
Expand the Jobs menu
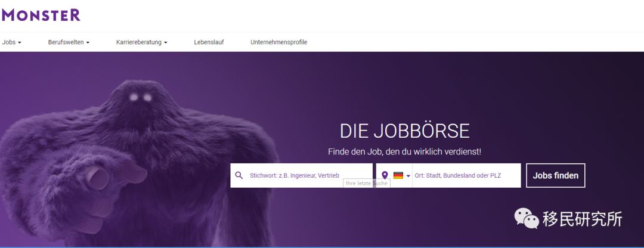click(11, 42)
